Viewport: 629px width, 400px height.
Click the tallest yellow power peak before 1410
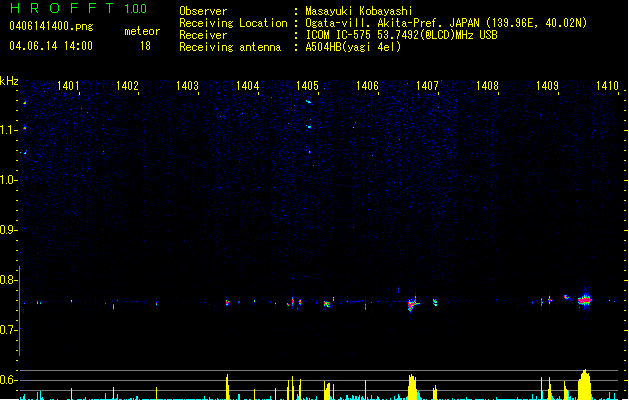(584, 384)
